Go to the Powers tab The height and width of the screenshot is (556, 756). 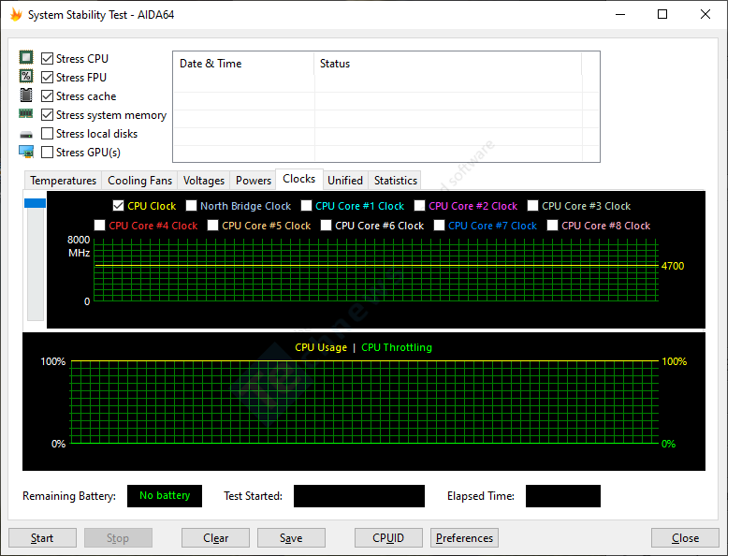(x=254, y=181)
